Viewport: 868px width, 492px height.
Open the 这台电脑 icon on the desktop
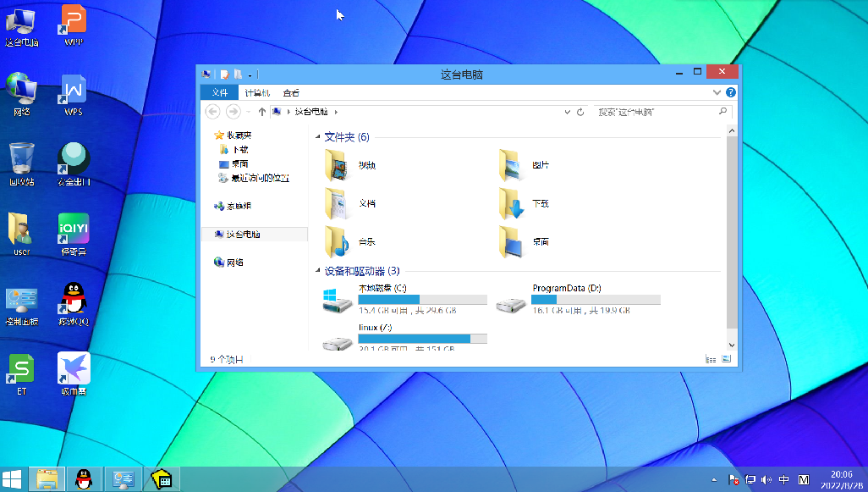click(x=22, y=26)
